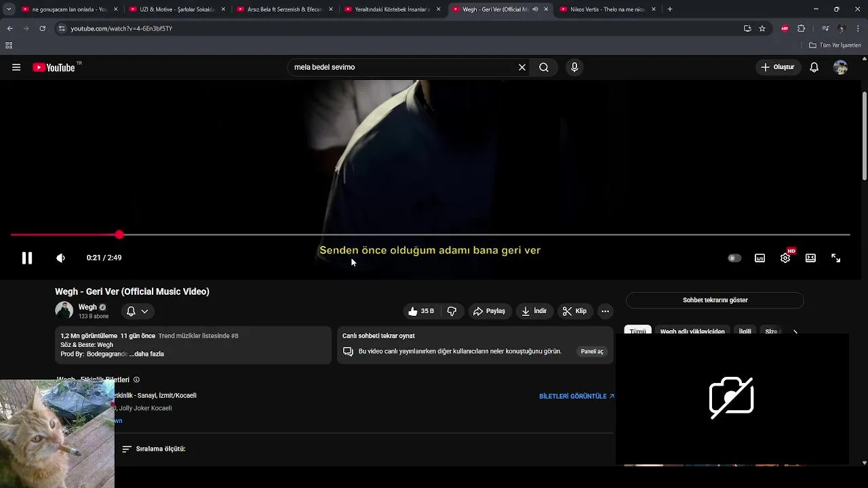Mute the video volume
This screenshot has width=868, height=488.
(60, 258)
